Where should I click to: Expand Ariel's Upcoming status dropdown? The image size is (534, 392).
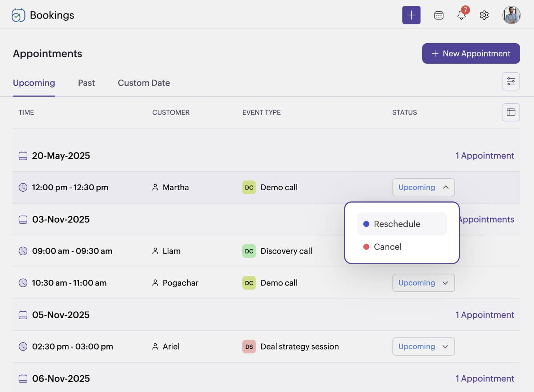click(423, 347)
